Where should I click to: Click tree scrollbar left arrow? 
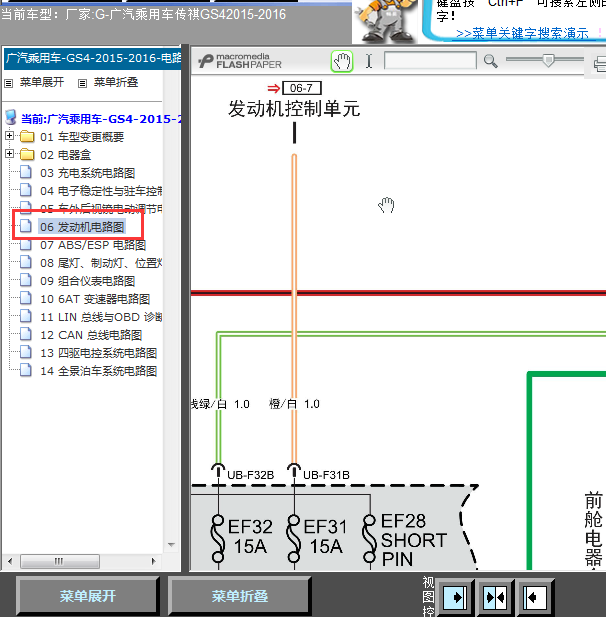[x=10, y=562]
